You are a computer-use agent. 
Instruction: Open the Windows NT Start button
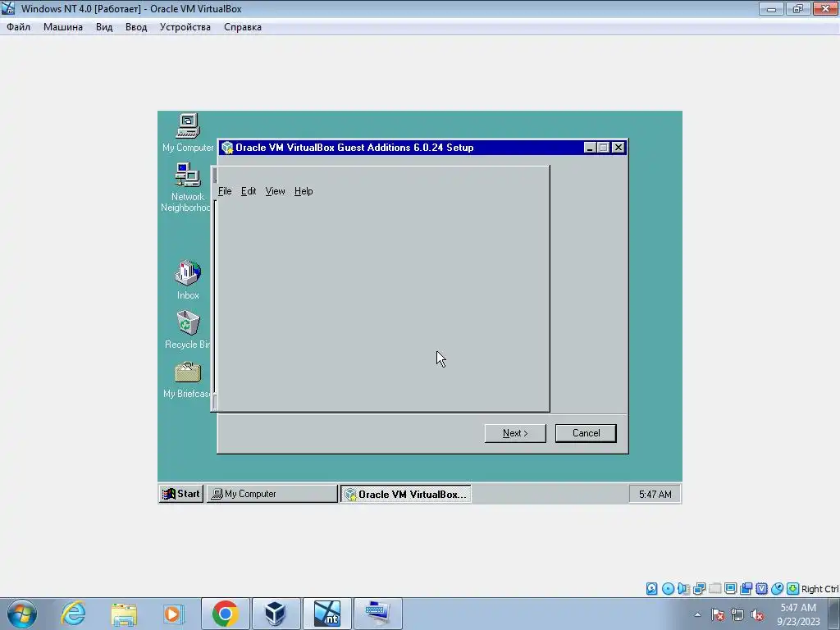[x=181, y=494]
